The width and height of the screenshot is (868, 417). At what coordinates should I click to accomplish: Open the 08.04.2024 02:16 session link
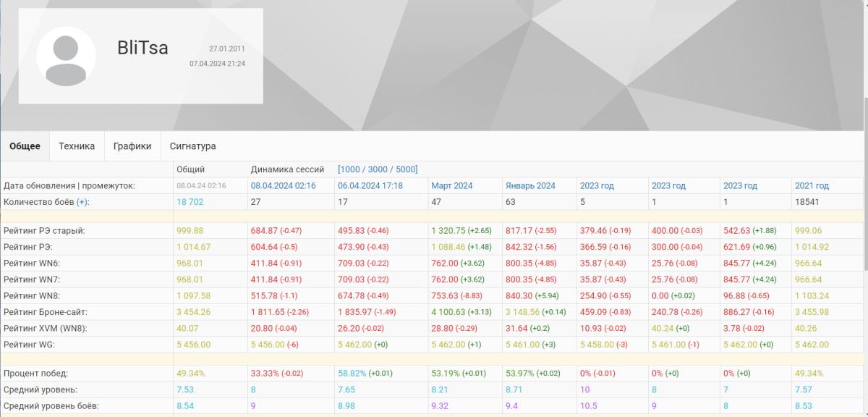tap(283, 185)
